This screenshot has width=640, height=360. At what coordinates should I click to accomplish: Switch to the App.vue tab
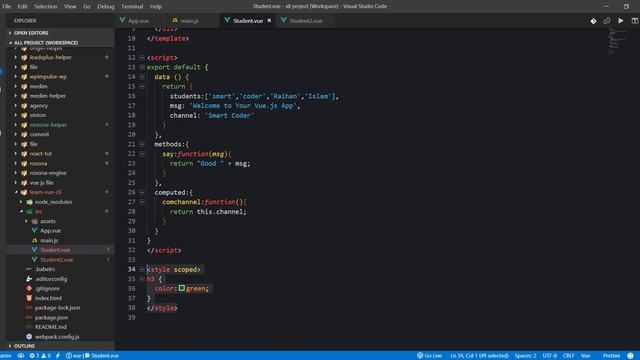point(138,21)
